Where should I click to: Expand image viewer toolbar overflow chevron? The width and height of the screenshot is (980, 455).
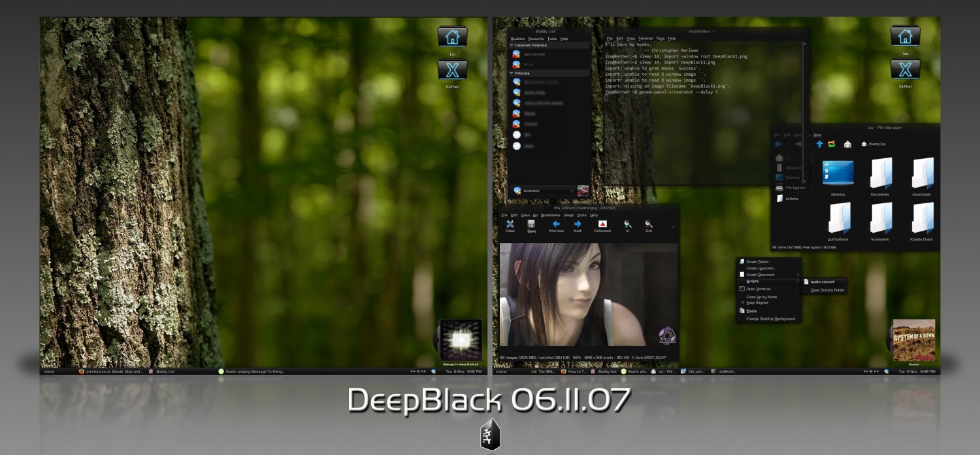pyautogui.click(x=673, y=226)
